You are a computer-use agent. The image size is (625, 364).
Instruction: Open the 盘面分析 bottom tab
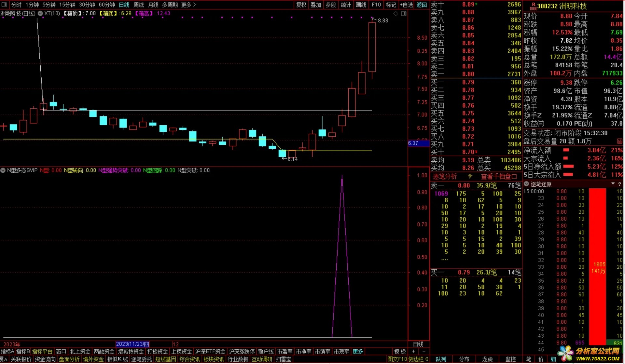(69, 359)
